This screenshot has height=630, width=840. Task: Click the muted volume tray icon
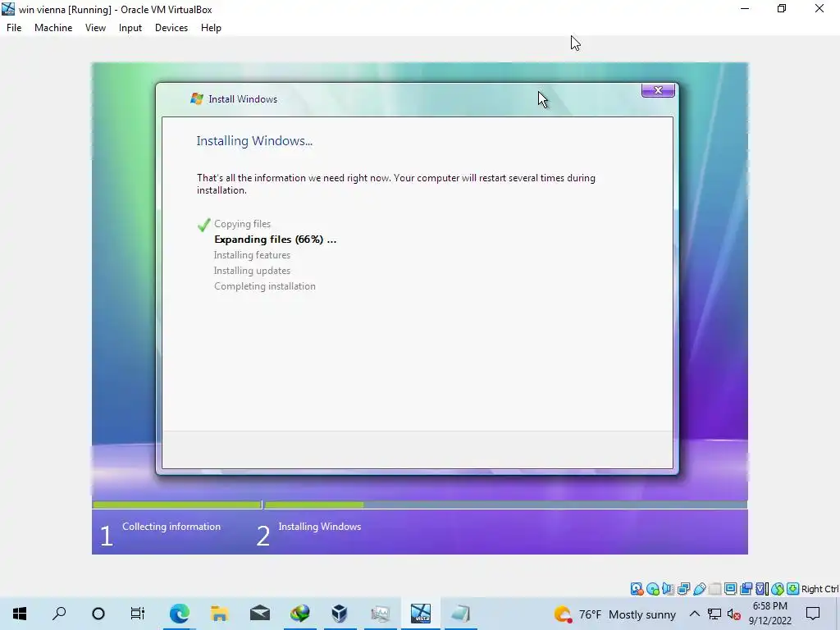tap(734, 614)
